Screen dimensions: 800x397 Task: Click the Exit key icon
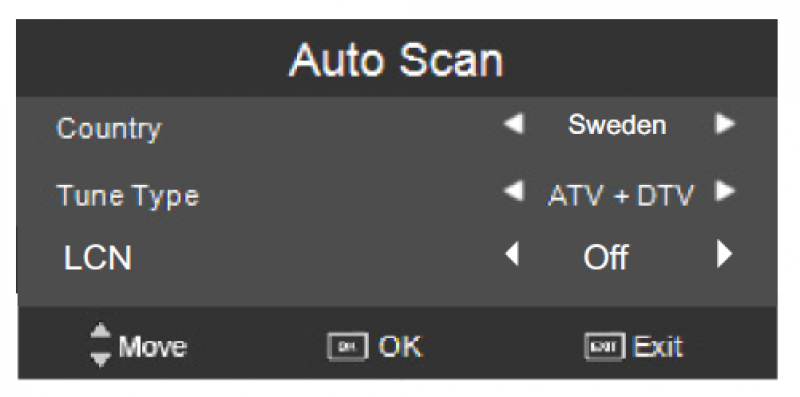coord(605,347)
